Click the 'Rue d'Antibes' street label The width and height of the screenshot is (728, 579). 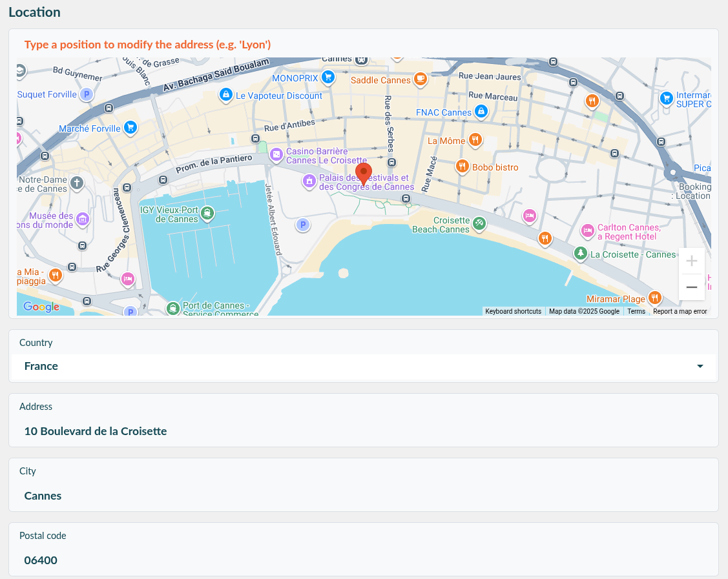coord(289,125)
